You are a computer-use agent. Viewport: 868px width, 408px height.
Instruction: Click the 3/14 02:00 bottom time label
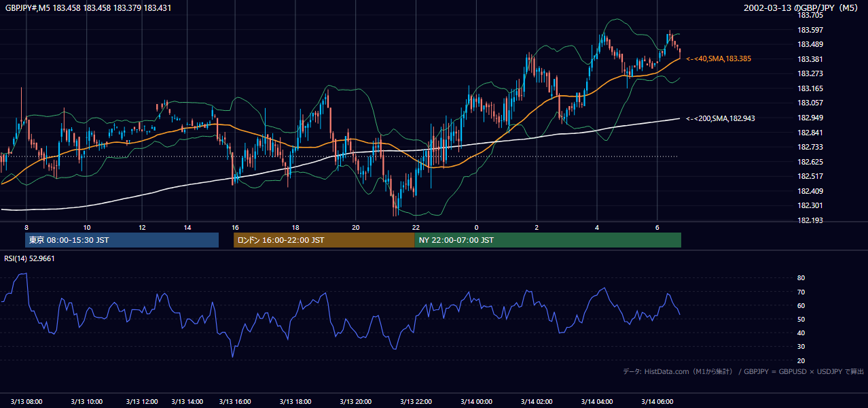click(x=537, y=402)
